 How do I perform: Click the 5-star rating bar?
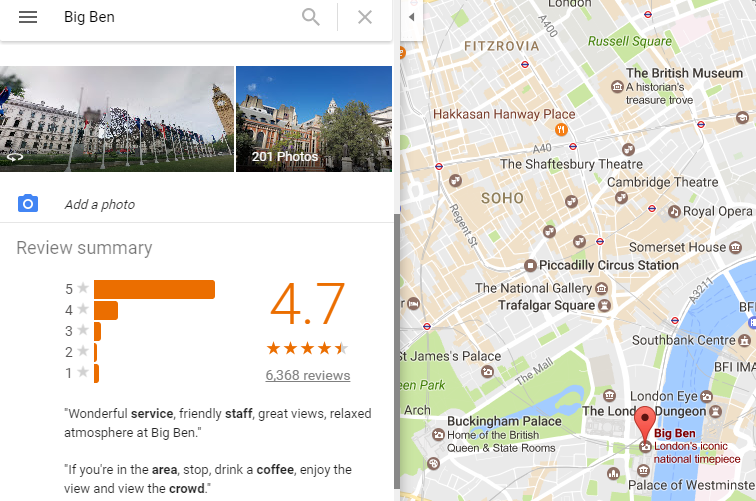tap(154, 289)
